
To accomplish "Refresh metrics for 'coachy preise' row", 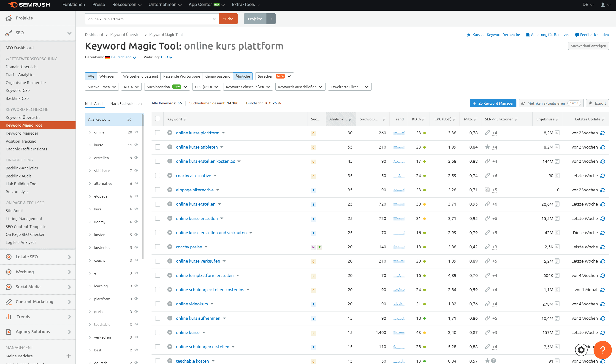I will point(603,247).
